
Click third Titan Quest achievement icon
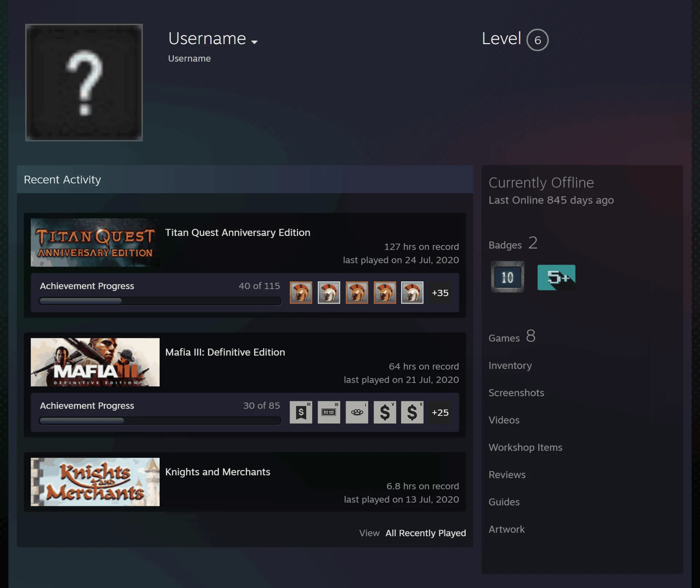[x=357, y=292]
